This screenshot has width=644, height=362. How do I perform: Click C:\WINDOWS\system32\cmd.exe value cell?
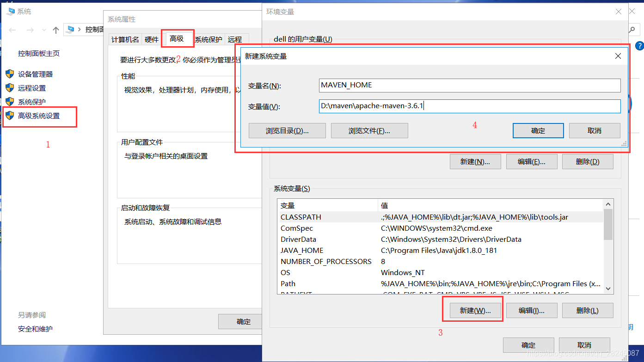coord(436,228)
